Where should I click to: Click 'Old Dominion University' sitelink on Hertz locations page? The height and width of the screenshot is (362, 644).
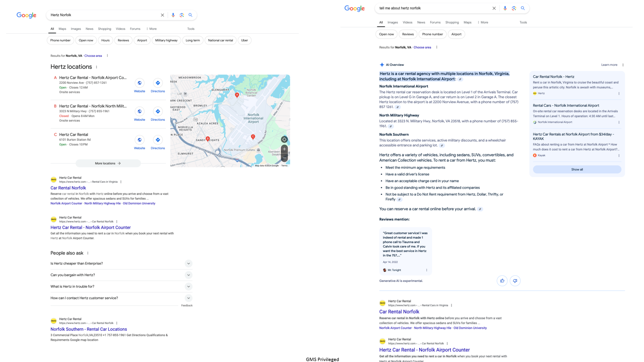coord(139,203)
